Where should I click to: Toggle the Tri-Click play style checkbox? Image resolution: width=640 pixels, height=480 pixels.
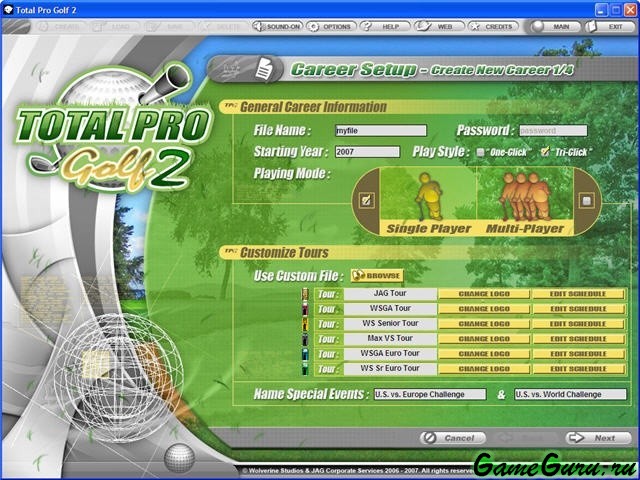(x=545, y=152)
